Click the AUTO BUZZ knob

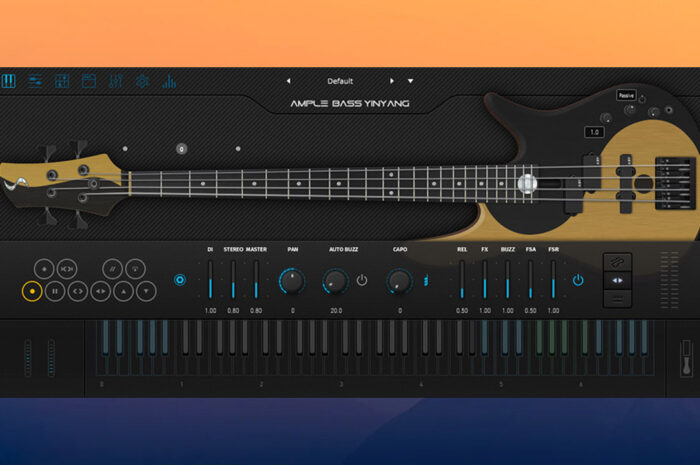click(335, 281)
